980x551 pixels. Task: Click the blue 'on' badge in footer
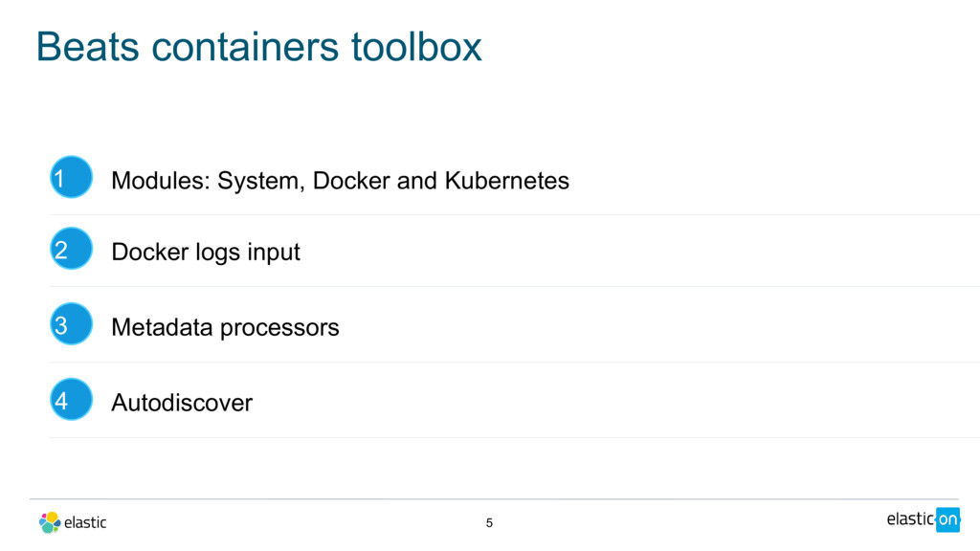947,519
